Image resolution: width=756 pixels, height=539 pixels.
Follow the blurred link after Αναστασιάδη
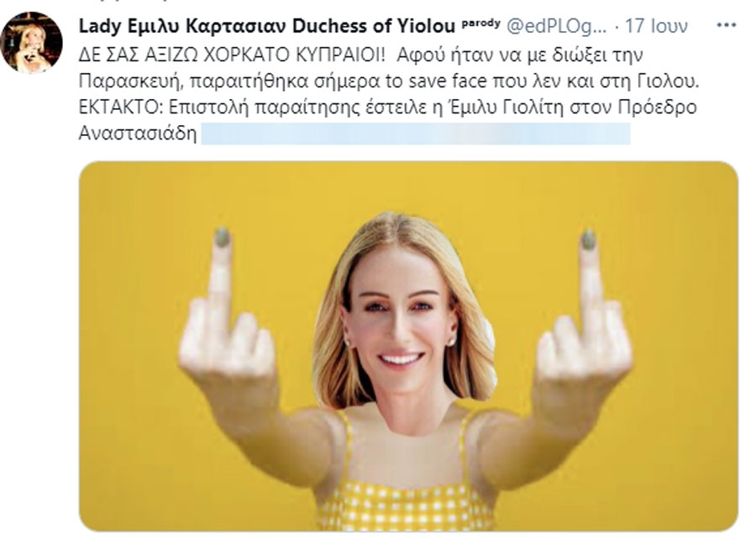click(416, 133)
